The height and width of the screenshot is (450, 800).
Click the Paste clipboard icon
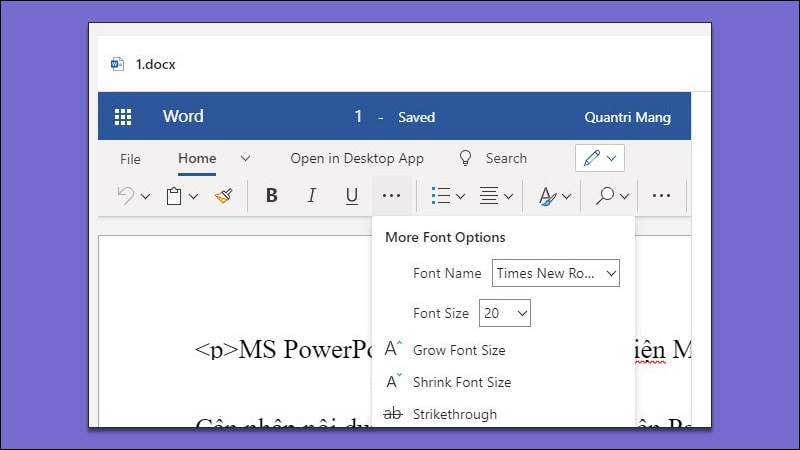[x=174, y=196]
